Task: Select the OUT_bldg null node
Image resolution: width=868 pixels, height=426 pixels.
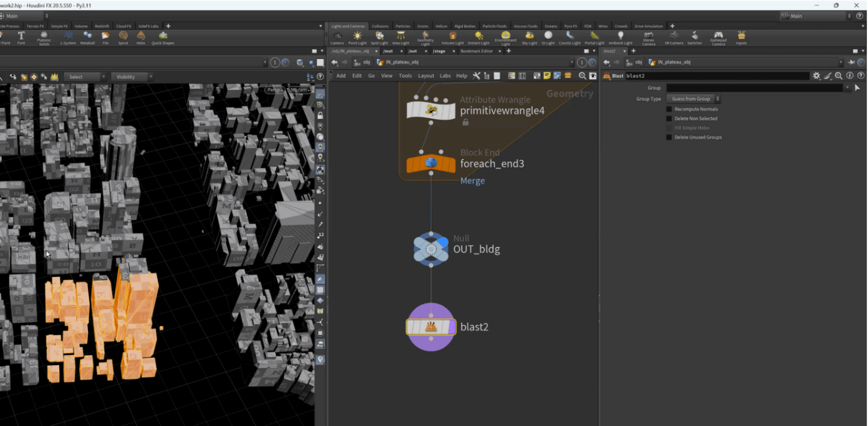Action: (431, 249)
